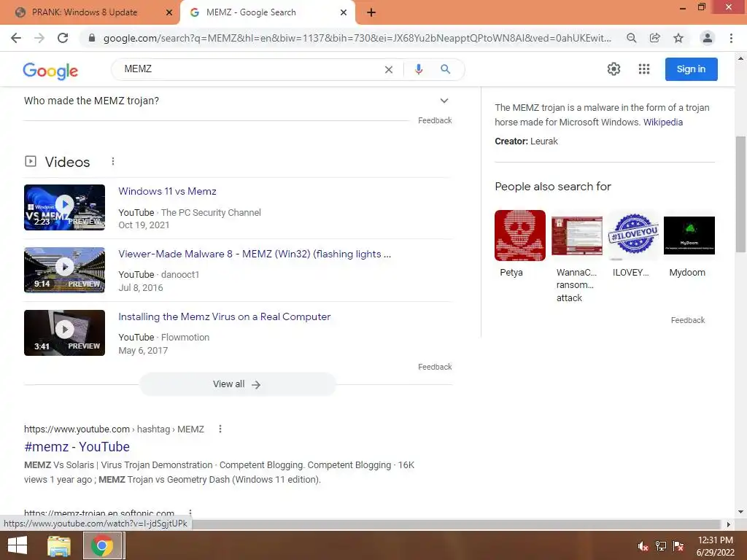Share this page icon
Image resolution: width=747 pixels, height=560 pixels.
655,38
